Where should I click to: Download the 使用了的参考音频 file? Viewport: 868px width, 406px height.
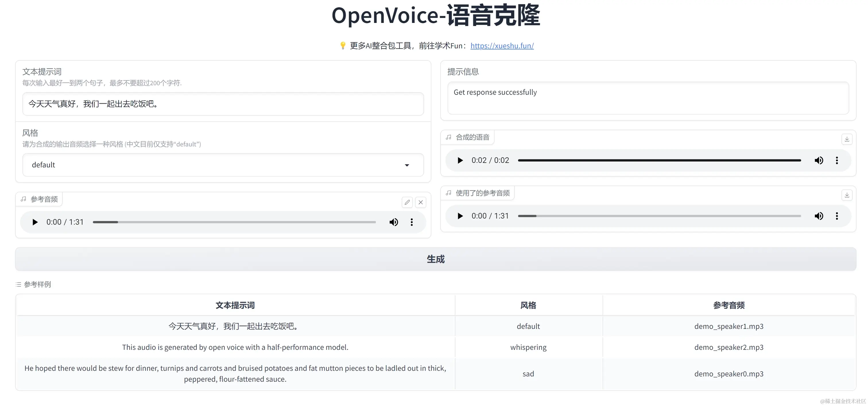click(847, 195)
